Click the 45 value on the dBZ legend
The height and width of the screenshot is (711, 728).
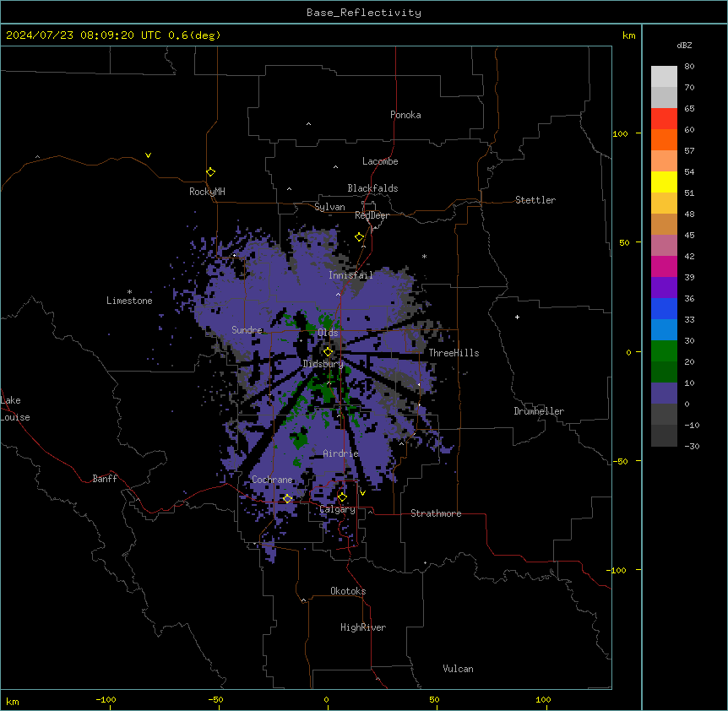(x=689, y=236)
